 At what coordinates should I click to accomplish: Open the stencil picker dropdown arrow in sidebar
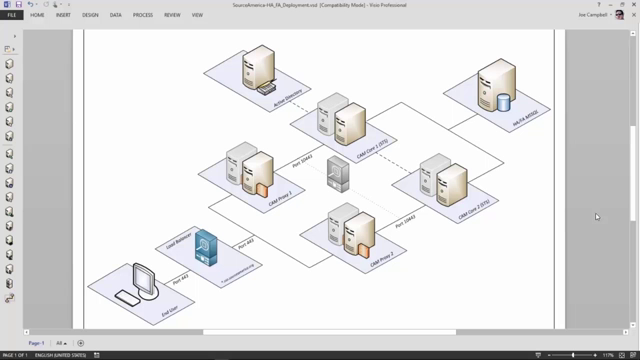coord(14,49)
